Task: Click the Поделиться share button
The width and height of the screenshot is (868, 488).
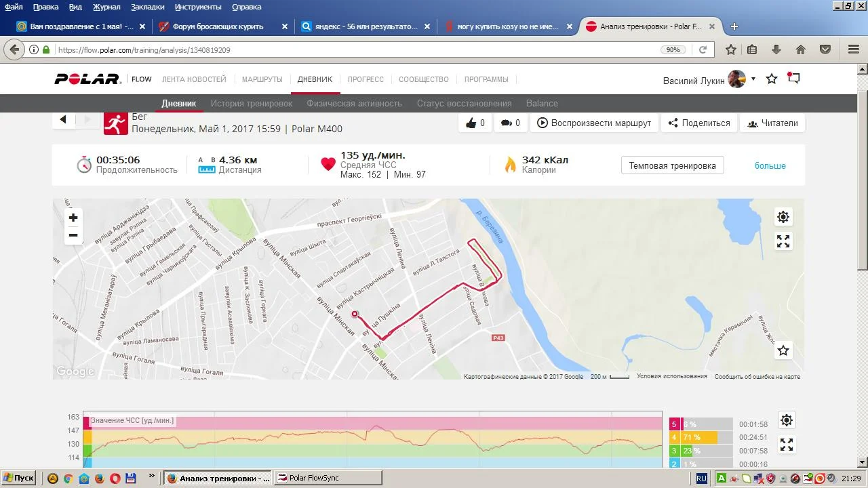Action: [x=698, y=123]
